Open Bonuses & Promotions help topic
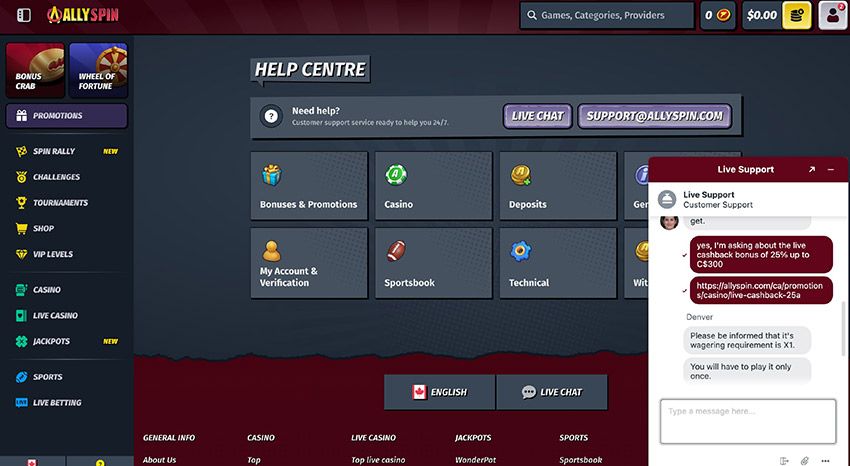 (309, 186)
